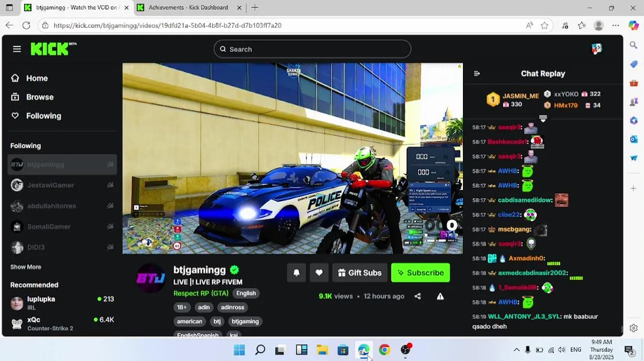Toggle notifications for btjgamingg in sidebar

click(x=110, y=164)
